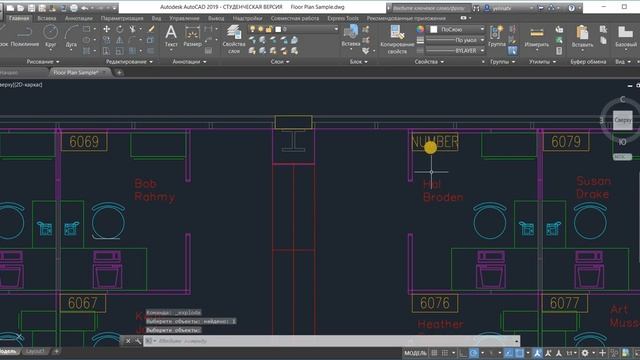Expand the Слои panel
The height and width of the screenshot is (360, 640).
coord(280,62)
